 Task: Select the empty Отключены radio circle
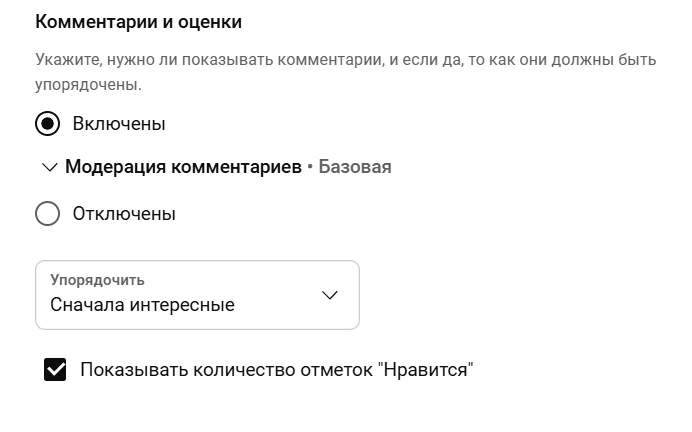tap(47, 214)
